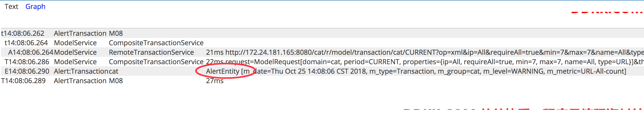Click M08 in the first log row

[x=116, y=33]
